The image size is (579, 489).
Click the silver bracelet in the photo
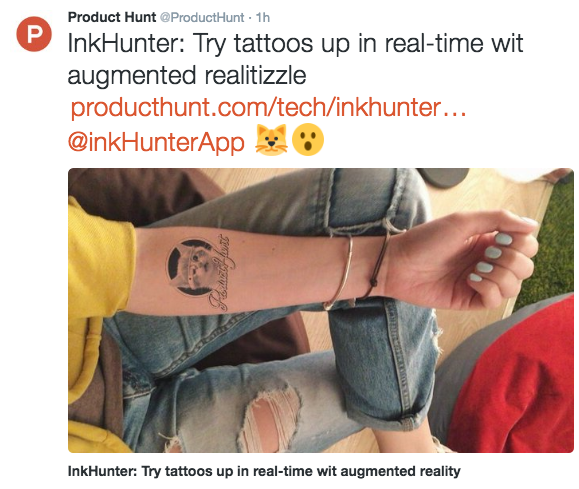340,273
